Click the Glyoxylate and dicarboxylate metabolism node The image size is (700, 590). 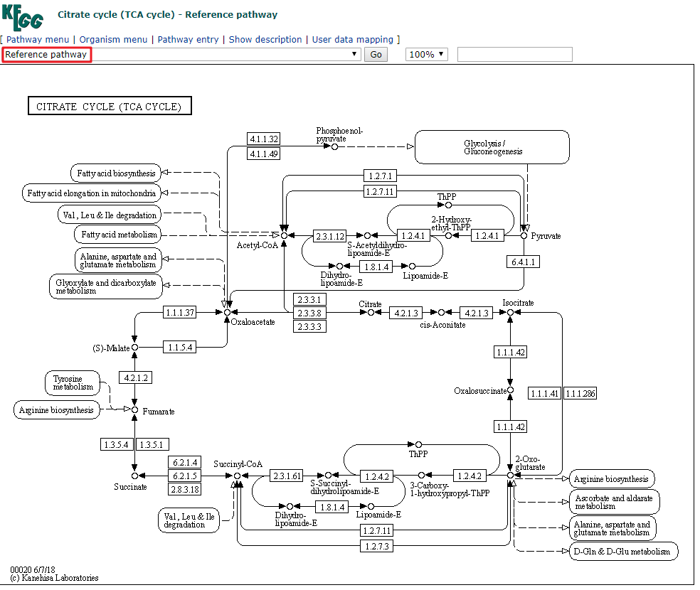[105, 286]
